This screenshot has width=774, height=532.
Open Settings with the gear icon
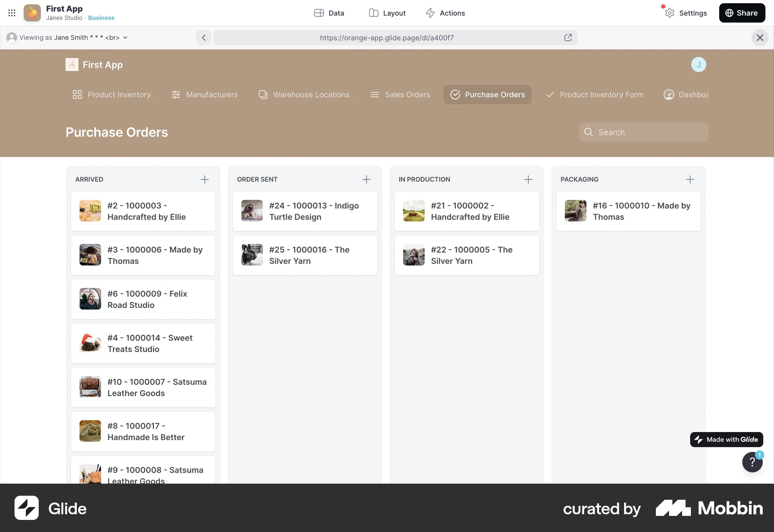[669, 12]
